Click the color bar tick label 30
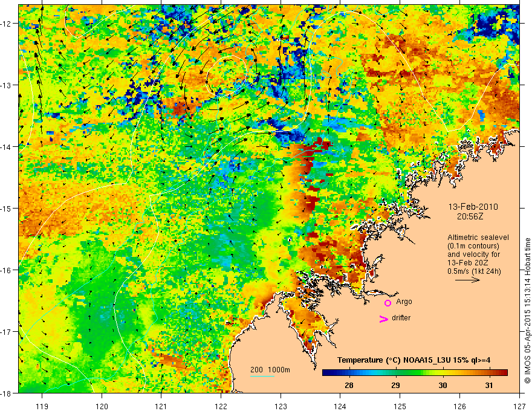532x411 pixels. pyautogui.click(x=443, y=385)
